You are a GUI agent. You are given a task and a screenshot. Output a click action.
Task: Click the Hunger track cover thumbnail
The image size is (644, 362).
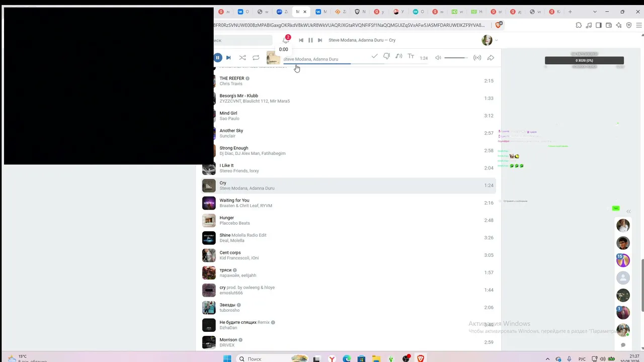209,220
